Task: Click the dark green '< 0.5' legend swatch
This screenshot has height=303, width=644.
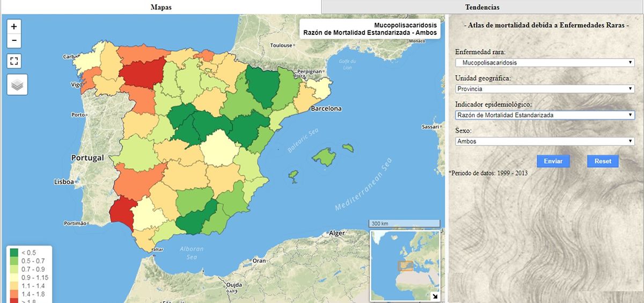Action: tap(14, 252)
